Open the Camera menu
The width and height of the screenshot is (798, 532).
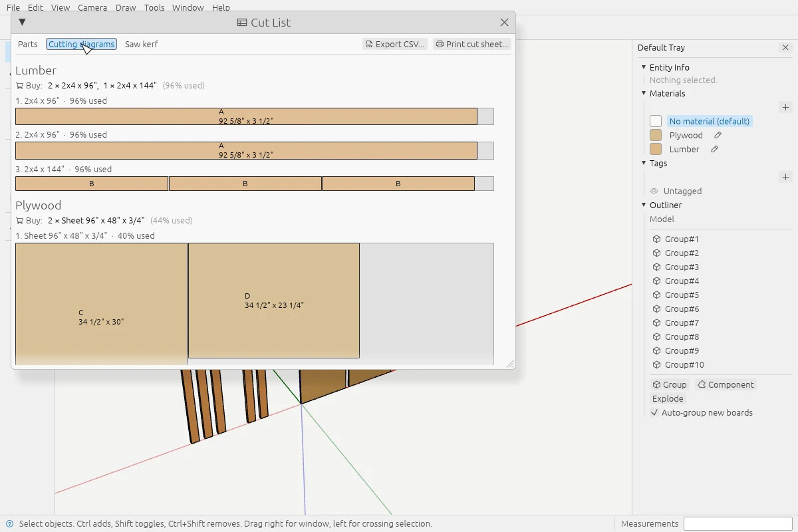click(x=92, y=8)
